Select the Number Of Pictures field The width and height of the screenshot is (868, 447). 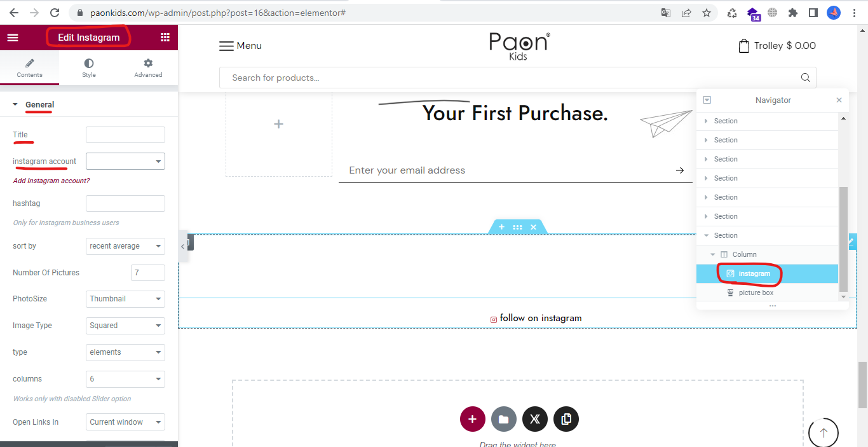pos(147,273)
